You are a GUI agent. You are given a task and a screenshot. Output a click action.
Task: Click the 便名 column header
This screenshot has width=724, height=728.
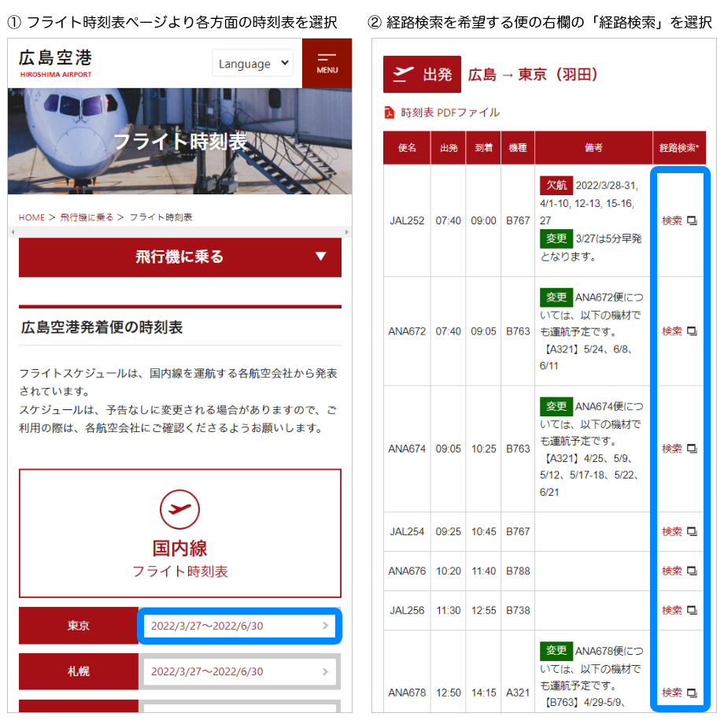point(407,148)
